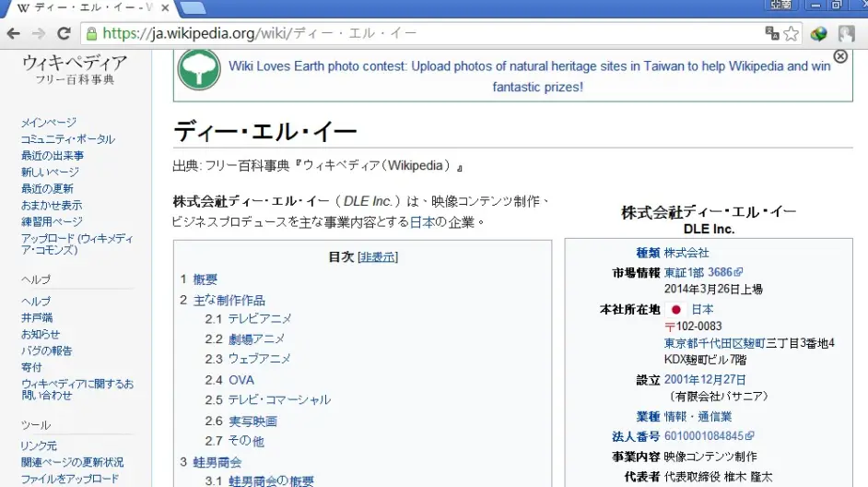Jump to section 3 蛙男商会
Image resolution: width=868 pixels, height=487 pixels.
pos(217,463)
